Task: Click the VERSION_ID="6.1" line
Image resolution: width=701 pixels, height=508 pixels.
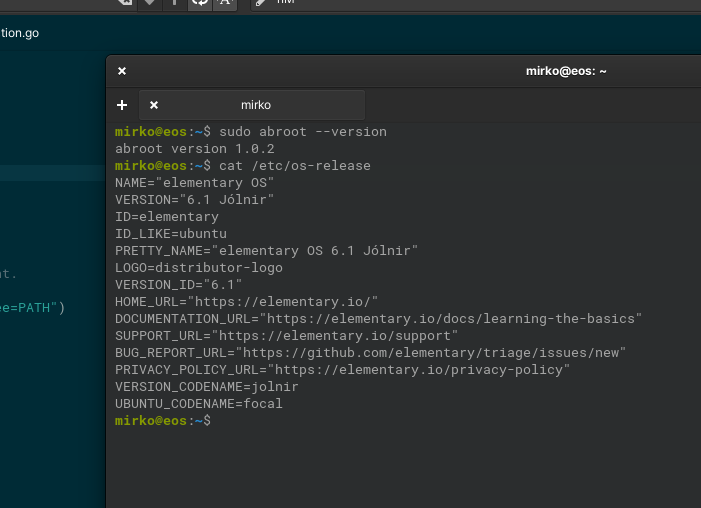Action: click(x=178, y=285)
